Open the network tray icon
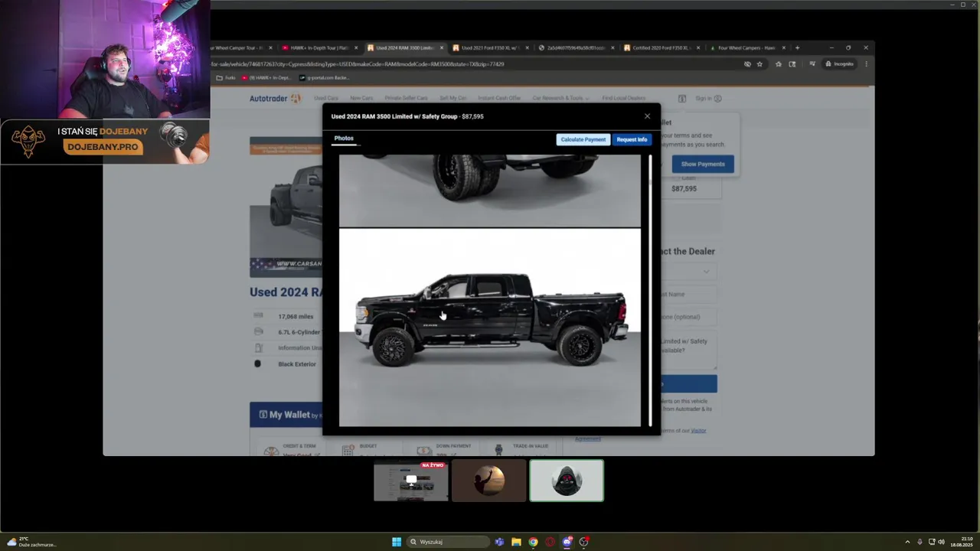 click(x=931, y=542)
